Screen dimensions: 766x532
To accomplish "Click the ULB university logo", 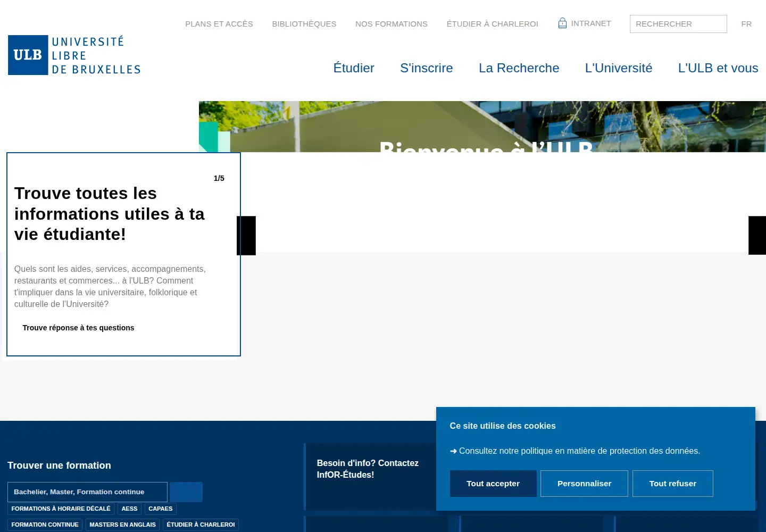I will pyautogui.click(x=74, y=55).
